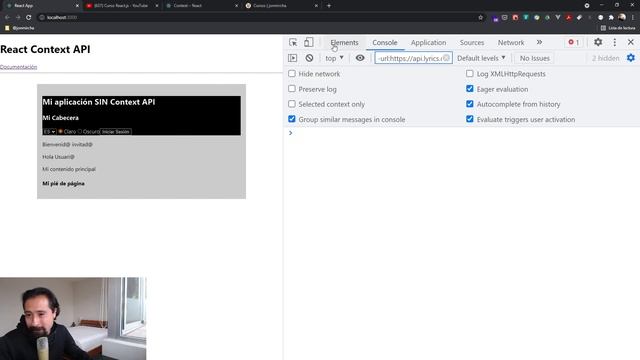Uncheck Autocomplete from history checkbox
Screen dimensions: 640x360
tap(470, 104)
